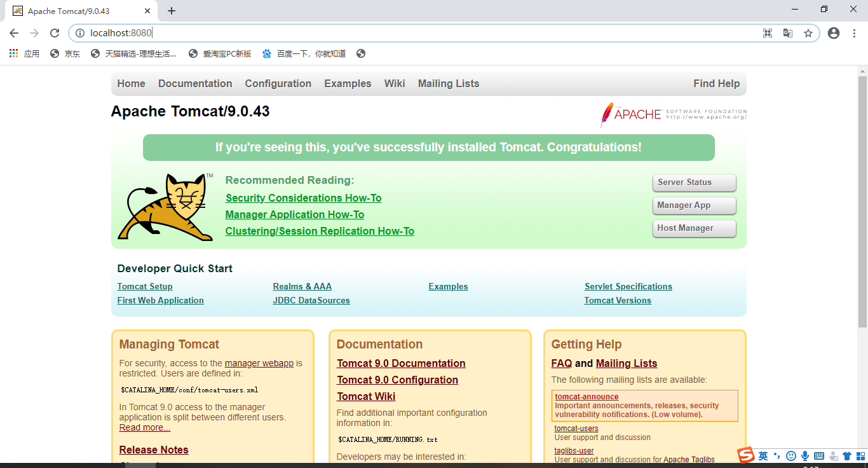Open the Tomcat Versions link
This screenshot has width=868, height=468.
[618, 301]
